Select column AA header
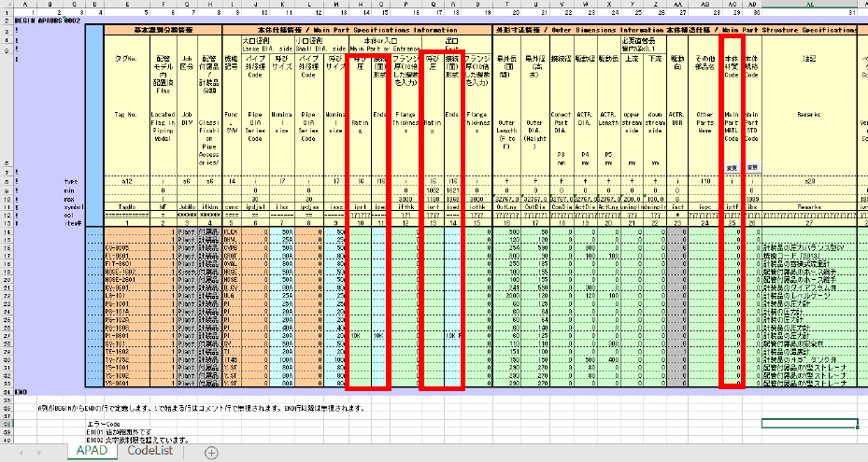This screenshot has height=462, width=868. (x=677, y=4)
